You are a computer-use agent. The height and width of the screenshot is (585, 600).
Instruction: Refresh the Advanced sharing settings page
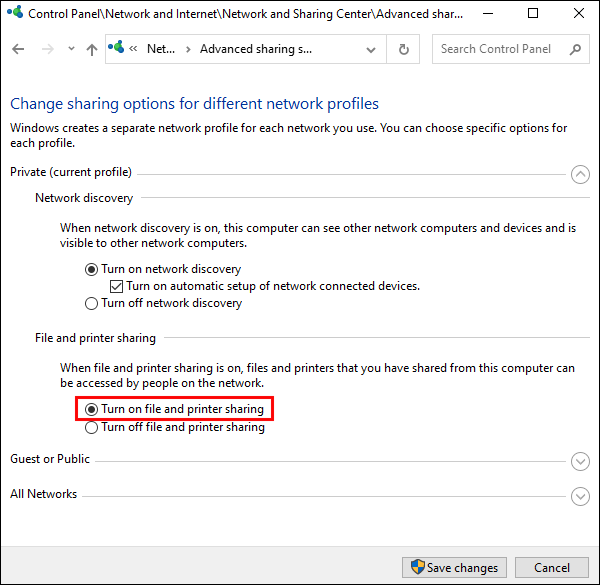tap(403, 49)
